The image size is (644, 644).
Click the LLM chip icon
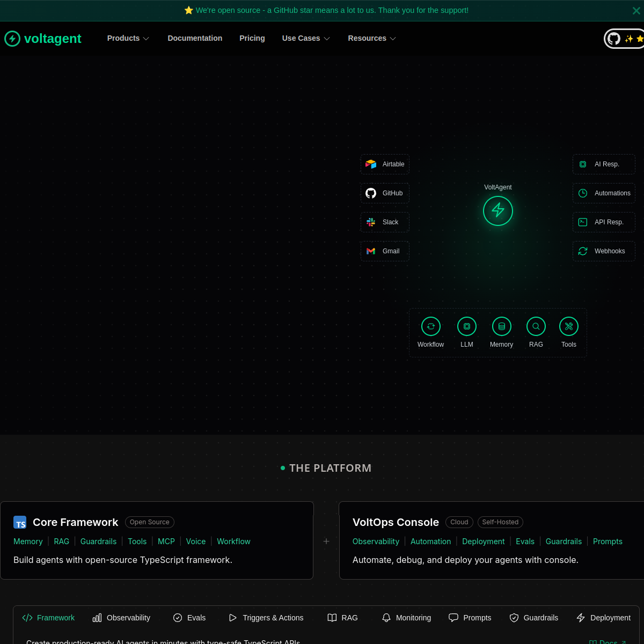tap(467, 326)
